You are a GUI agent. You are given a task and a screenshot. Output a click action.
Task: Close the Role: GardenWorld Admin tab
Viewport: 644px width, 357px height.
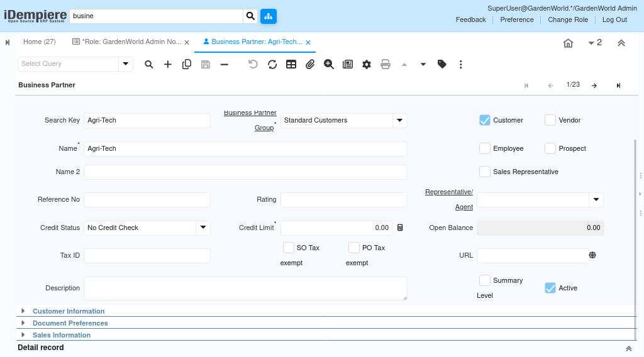click(187, 42)
